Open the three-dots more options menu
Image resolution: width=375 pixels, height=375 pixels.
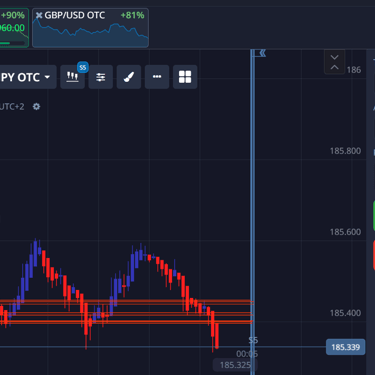tap(157, 77)
